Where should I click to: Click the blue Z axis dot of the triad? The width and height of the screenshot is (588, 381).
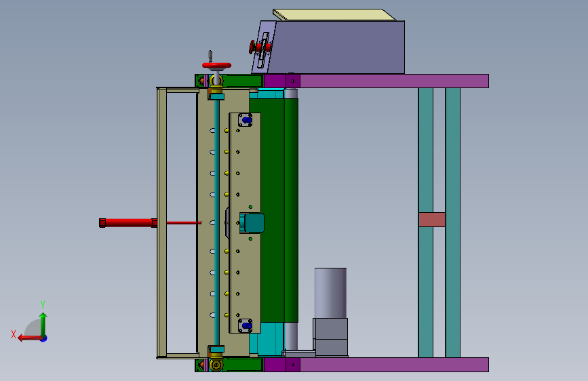click(44, 338)
